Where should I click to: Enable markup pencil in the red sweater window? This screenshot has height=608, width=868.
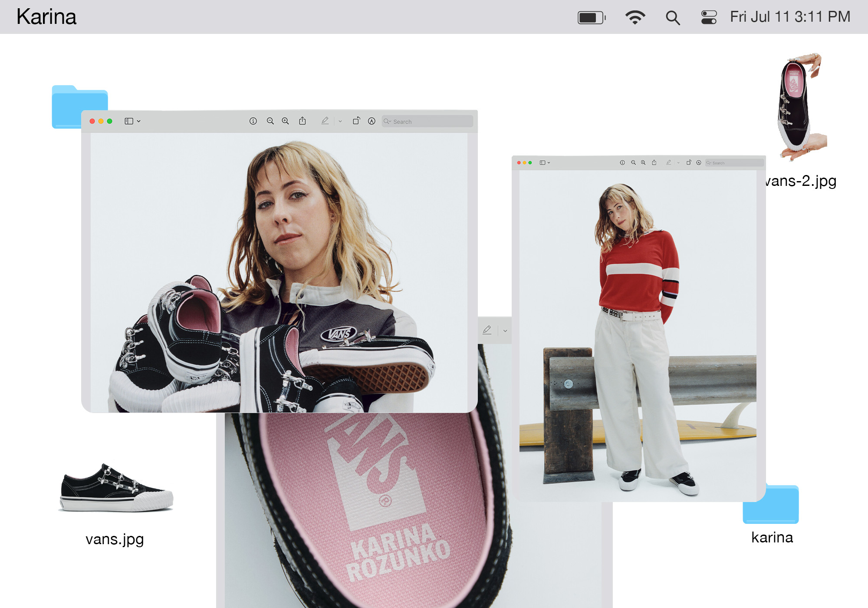(x=669, y=162)
